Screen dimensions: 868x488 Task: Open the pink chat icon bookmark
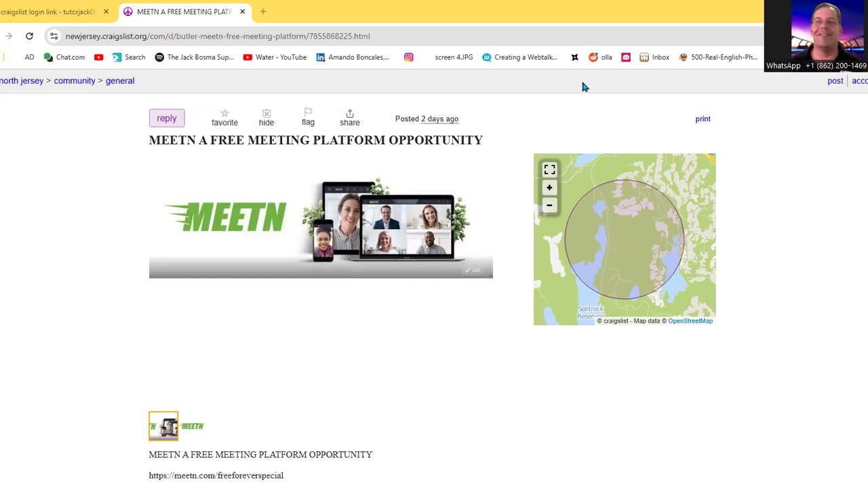click(x=626, y=57)
